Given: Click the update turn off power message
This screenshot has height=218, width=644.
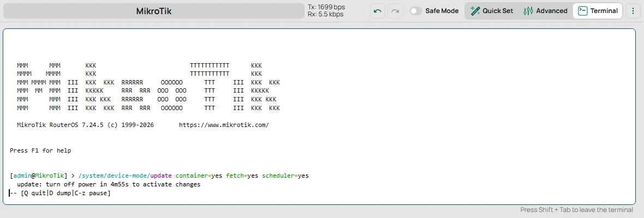Looking at the screenshot, I should click(109, 184).
